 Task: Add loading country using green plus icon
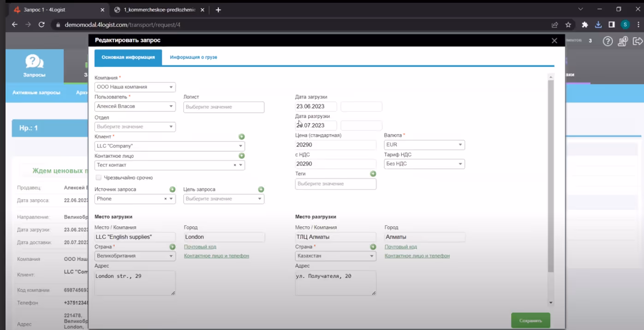click(173, 247)
